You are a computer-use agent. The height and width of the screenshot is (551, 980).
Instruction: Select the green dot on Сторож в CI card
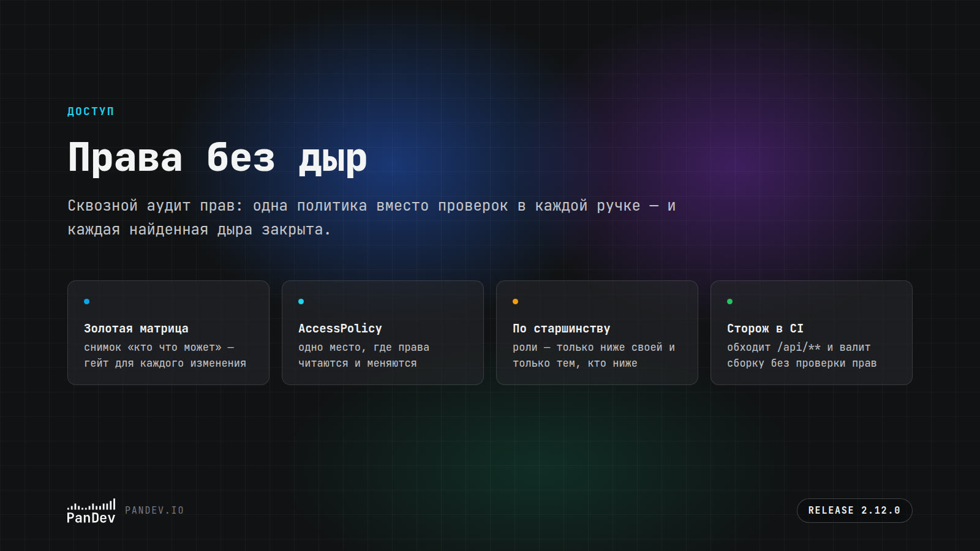point(730,301)
